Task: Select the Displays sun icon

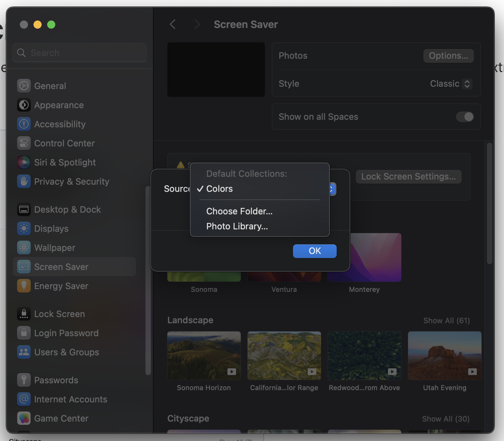Action: (x=24, y=229)
